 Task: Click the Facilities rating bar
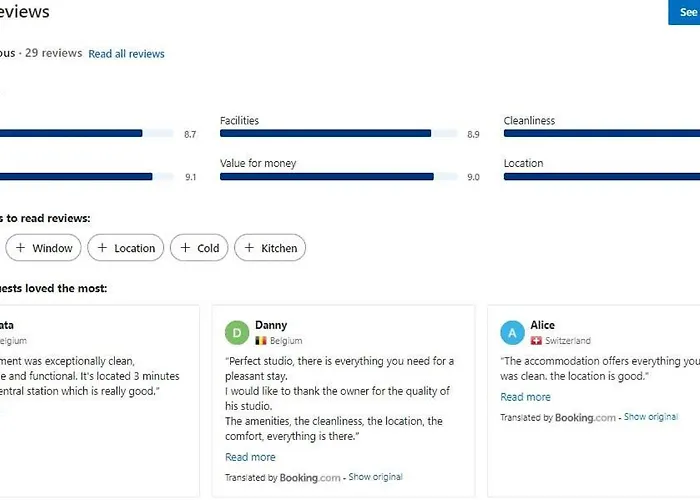[325, 133]
